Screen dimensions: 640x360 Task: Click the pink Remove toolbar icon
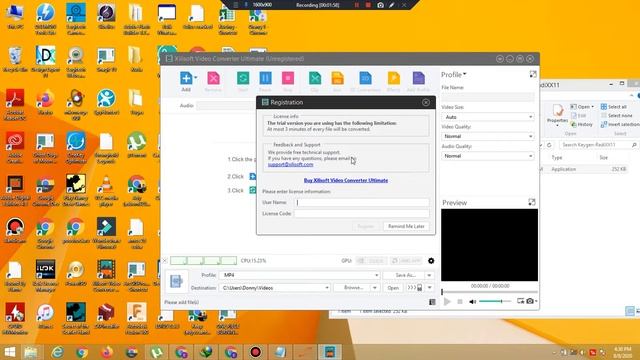(x=213, y=78)
